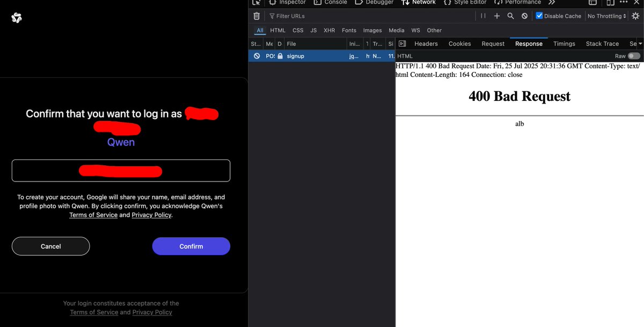The height and width of the screenshot is (327, 644).
Task: Show more DevTools tabs with chevrons
Action: 551,2
